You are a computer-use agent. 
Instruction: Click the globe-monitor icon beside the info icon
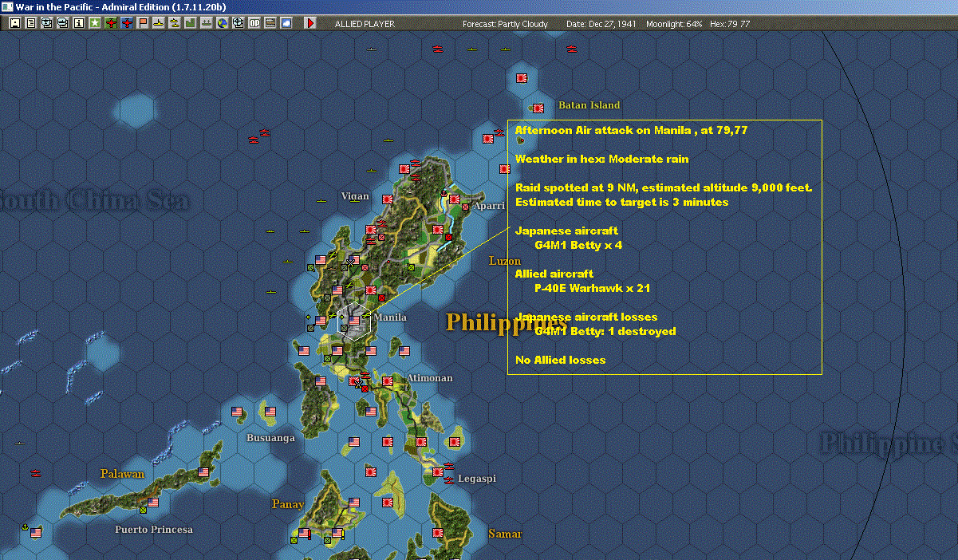[x=63, y=23]
